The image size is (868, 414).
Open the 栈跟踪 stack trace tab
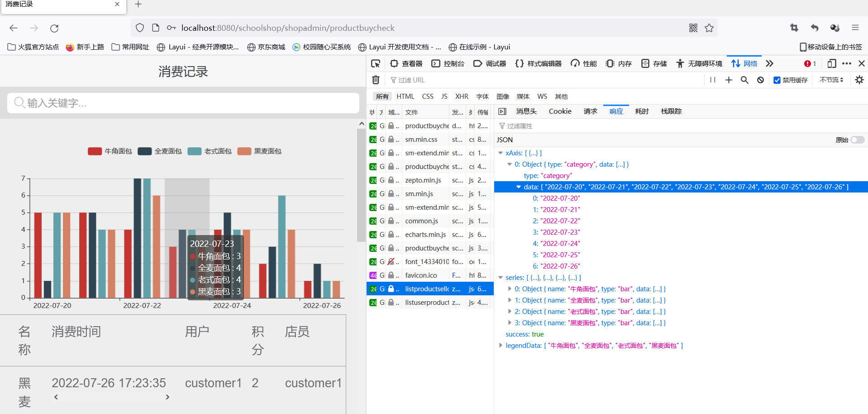[671, 111]
